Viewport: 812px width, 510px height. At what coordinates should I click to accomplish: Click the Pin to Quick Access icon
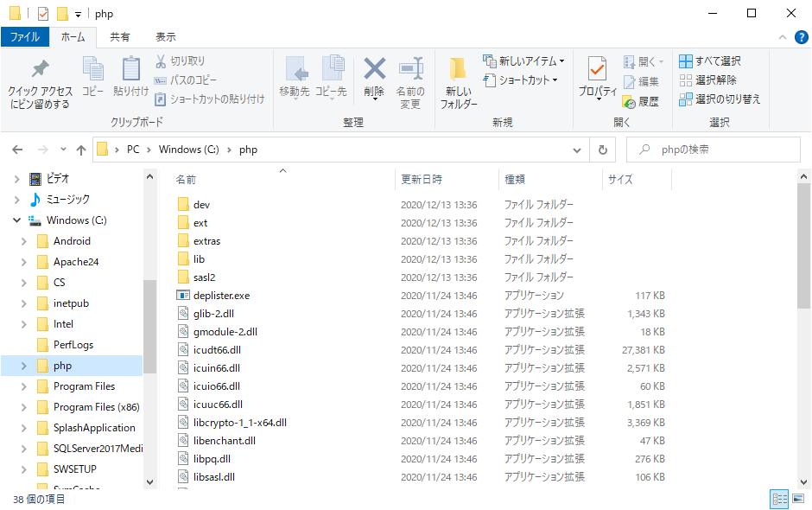point(40,69)
